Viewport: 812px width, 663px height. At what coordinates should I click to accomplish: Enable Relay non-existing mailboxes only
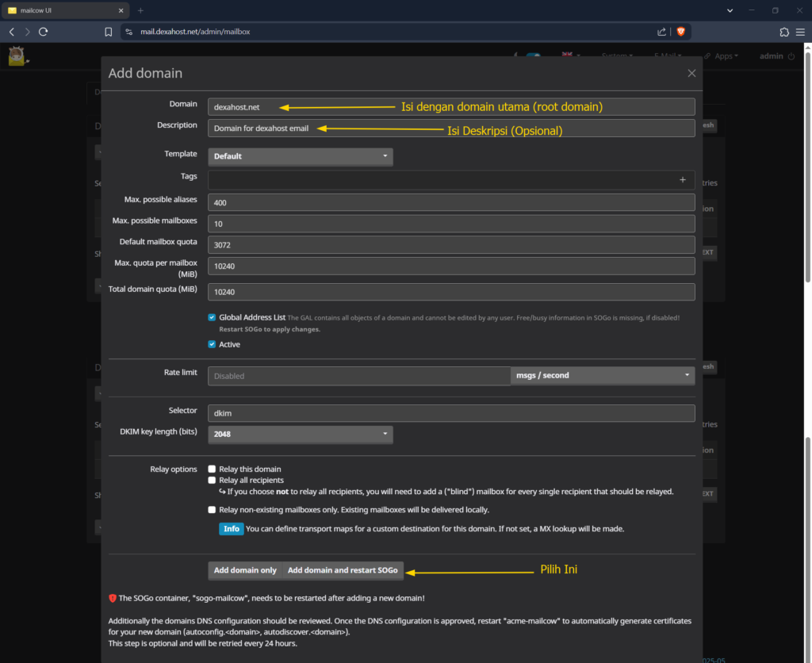pos(212,510)
